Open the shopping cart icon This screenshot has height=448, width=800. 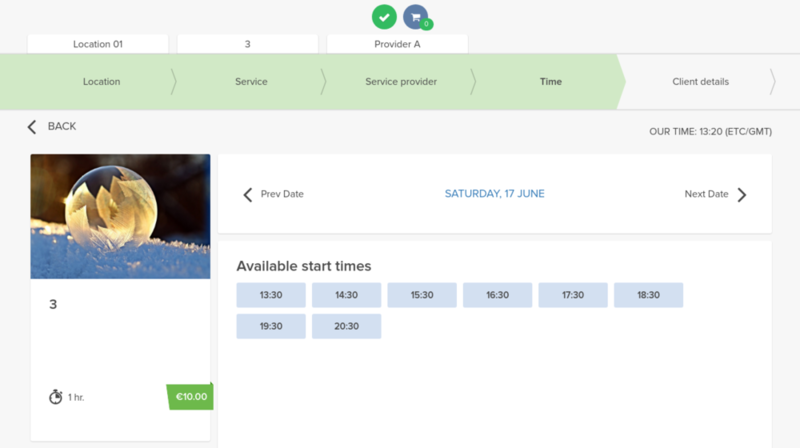pos(416,17)
